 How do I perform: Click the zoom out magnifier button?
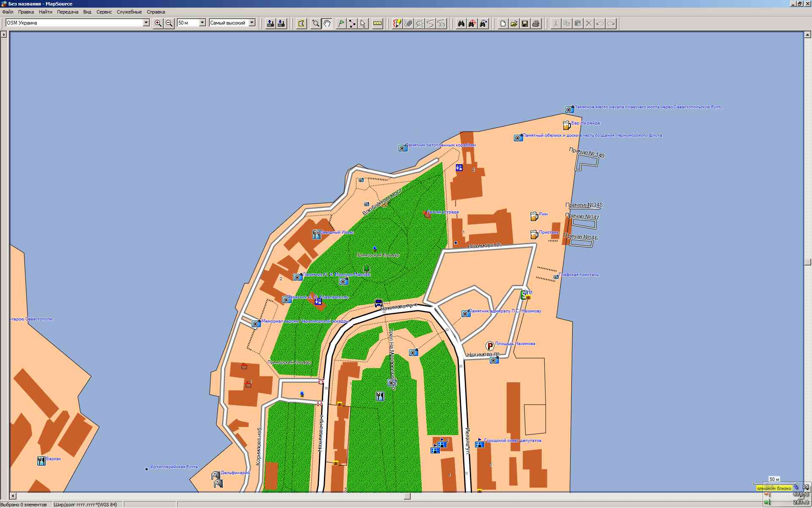[x=169, y=23]
